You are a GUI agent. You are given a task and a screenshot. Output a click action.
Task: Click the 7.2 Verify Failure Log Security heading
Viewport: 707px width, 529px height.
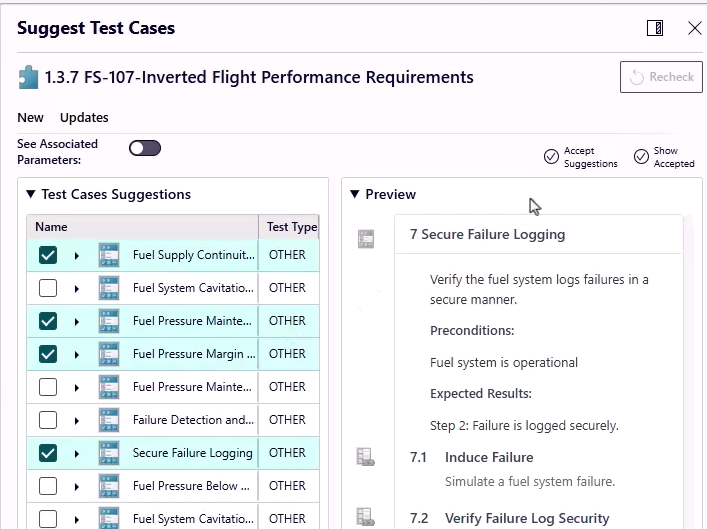click(x=510, y=518)
